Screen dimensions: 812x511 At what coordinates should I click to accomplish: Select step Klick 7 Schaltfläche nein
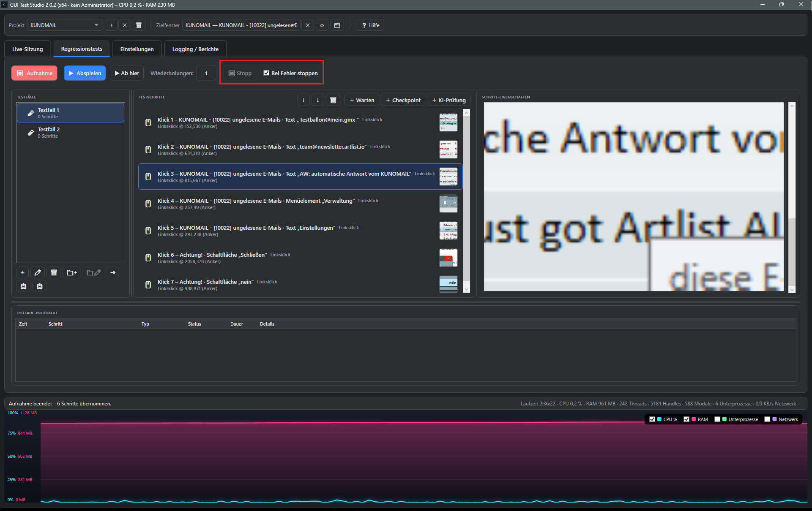pos(301,285)
